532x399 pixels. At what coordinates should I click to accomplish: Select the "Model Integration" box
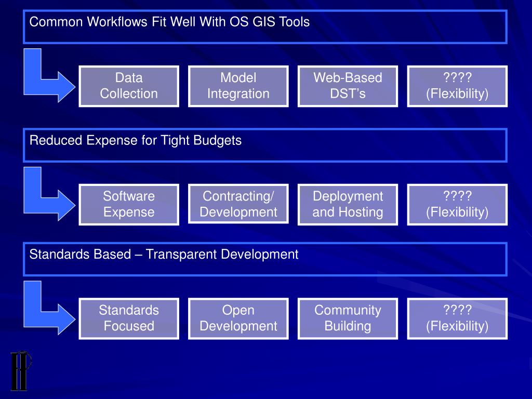click(238, 86)
